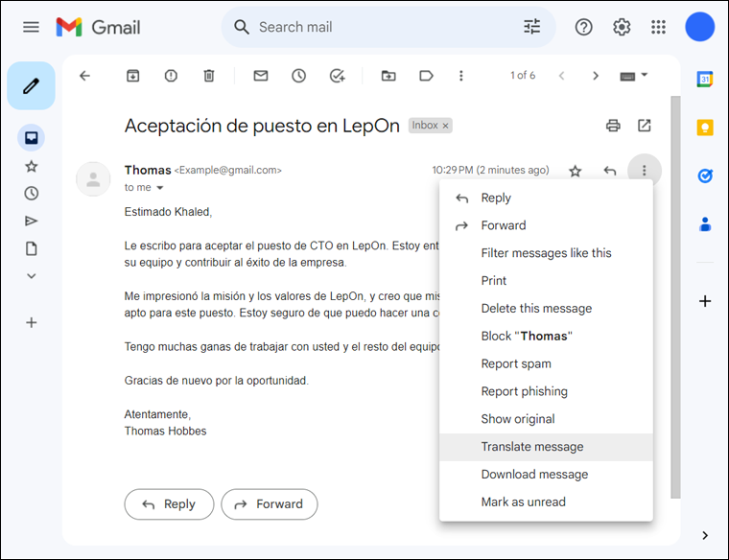Open Settings gear icon
The image size is (729, 560).
click(x=622, y=27)
